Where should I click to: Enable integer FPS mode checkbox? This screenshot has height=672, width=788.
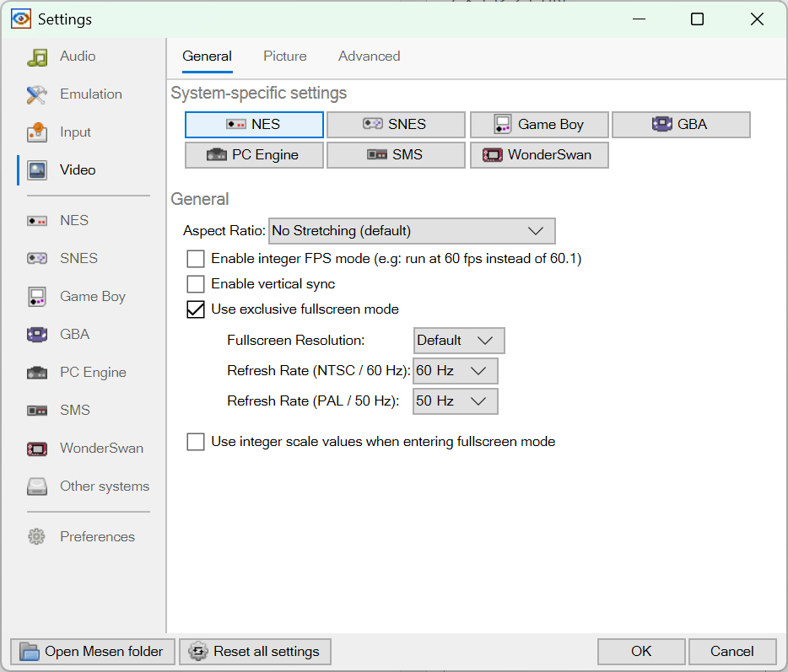click(x=196, y=259)
